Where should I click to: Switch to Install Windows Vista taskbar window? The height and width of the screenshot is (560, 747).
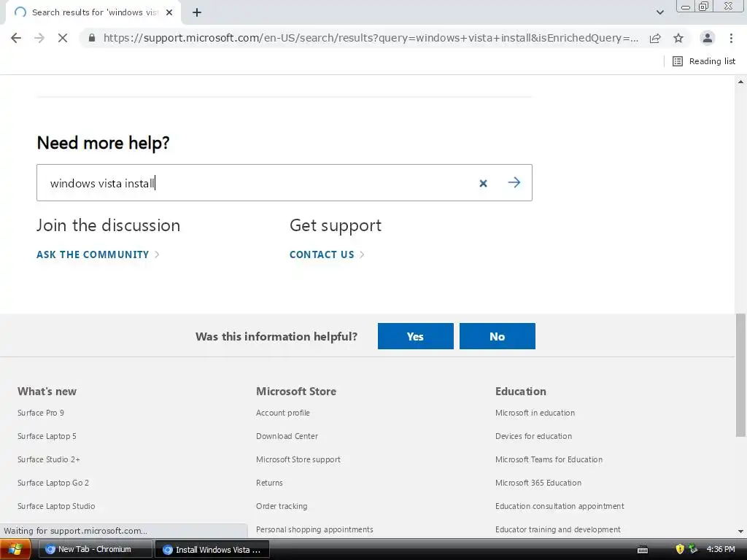[x=212, y=550]
